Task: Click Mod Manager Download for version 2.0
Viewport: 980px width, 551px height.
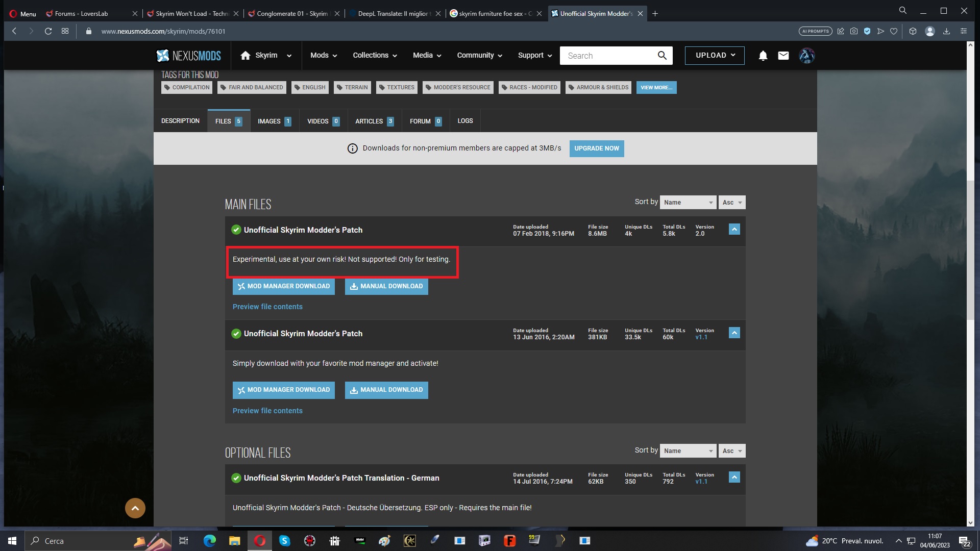Action: [x=284, y=286]
